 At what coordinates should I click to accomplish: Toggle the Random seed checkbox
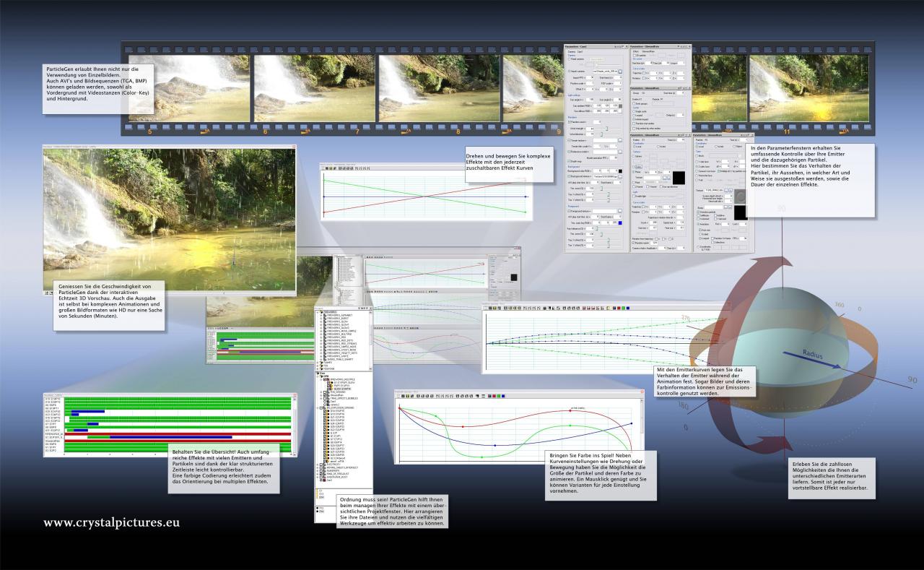570,122
